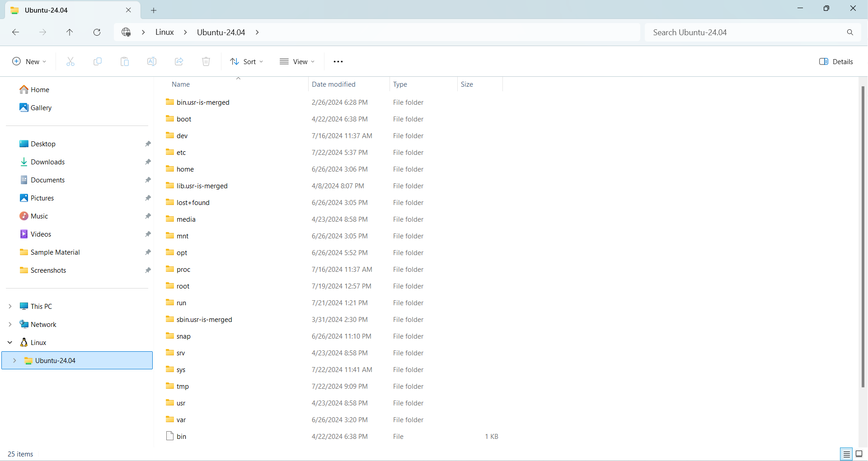Open Screenshots pinned folder

click(43, 270)
